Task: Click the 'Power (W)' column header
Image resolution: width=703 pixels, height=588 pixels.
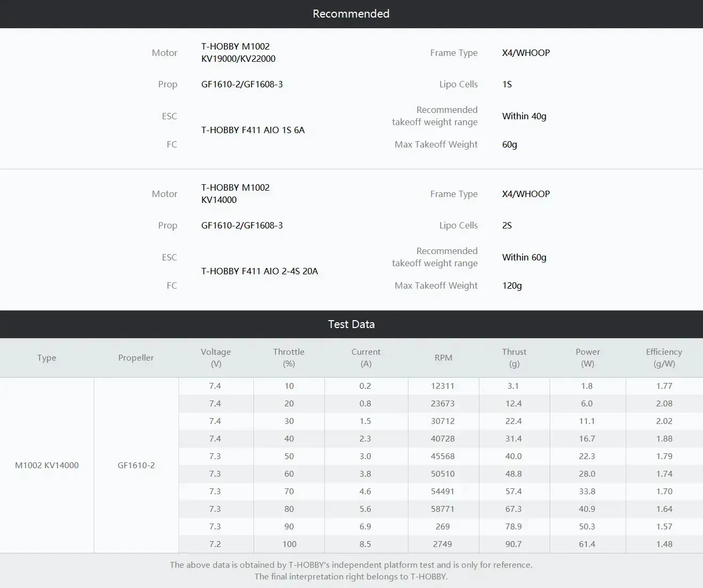Action: tap(587, 358)
